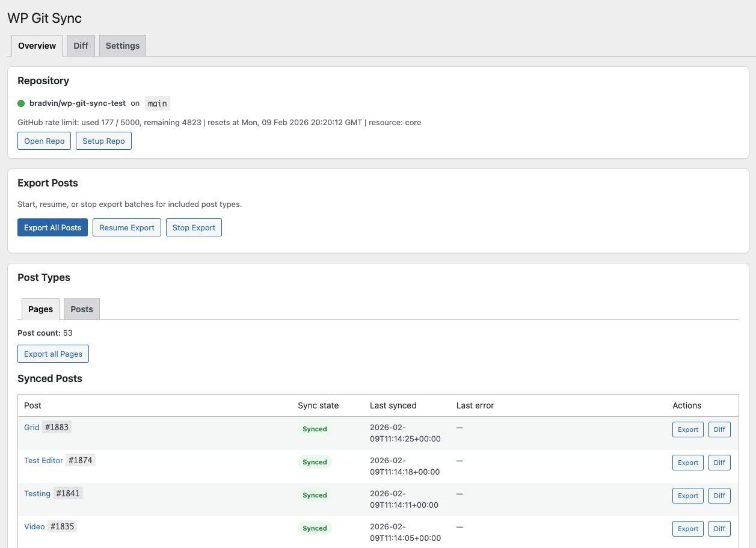Open the Grid post link
The image size is (756, 548).
pyautogui.click(x=32, y=427)
